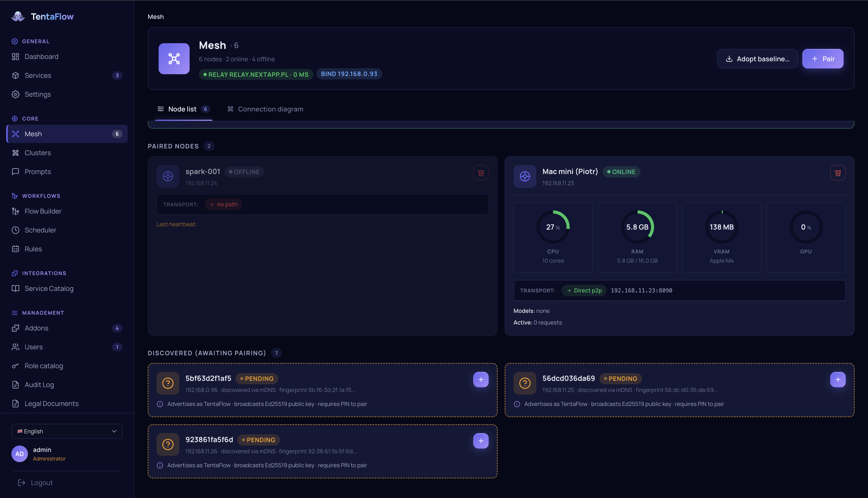Click the relay.nextapp.pl relay badge
Viewport: 868px width, 498px height.
click(256, 74)
